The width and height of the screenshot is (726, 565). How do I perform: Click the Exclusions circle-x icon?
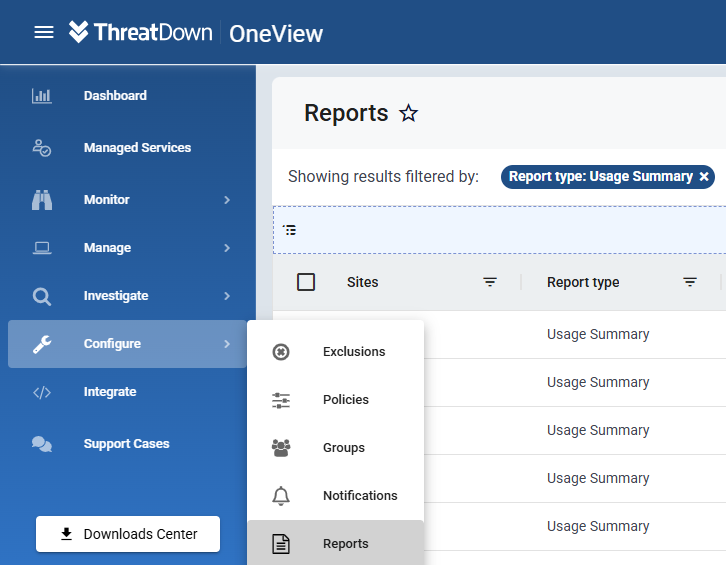[x=281, y=352]
